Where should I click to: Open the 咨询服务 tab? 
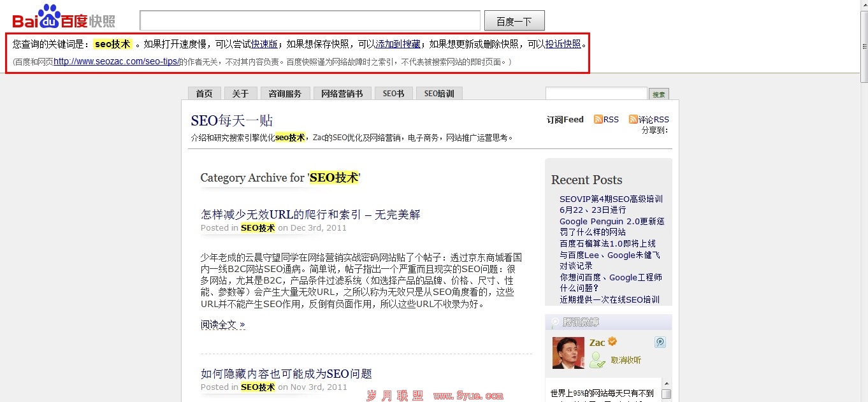coord(285,94)
